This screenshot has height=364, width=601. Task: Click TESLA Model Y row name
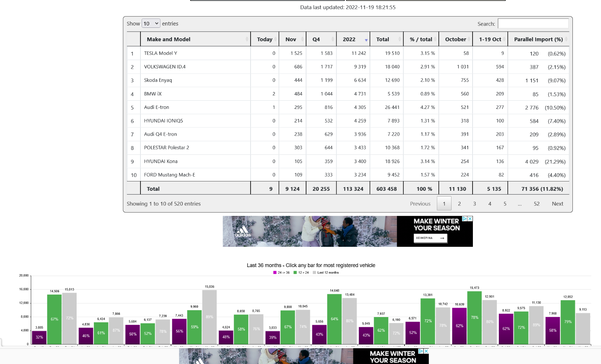[160, 53]
